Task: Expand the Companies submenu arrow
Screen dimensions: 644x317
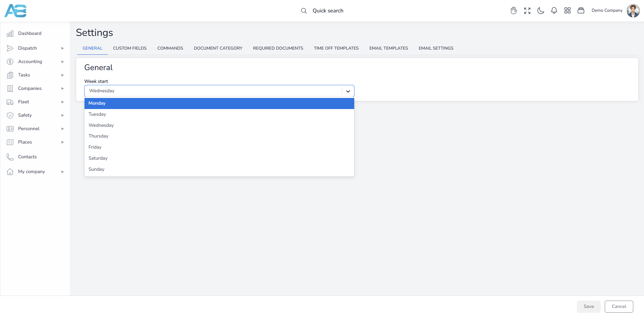Action: coord(62,89)
